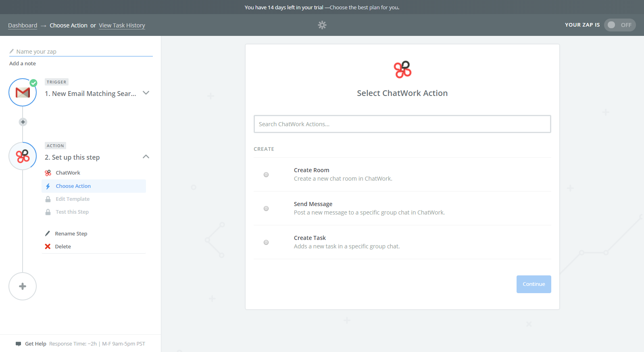Click the CREATE section heading
Screen dimensions: 644x352
[264, 149]
